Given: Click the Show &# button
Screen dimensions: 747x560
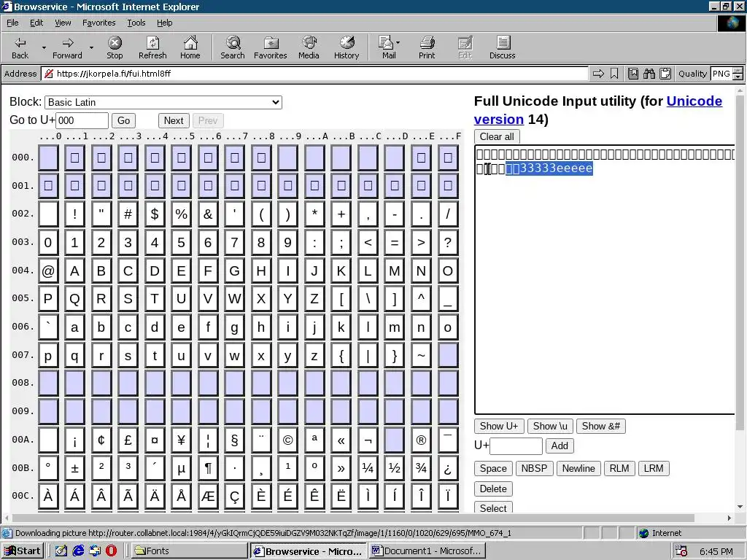Looking at the screenshot, I should 601,426.
